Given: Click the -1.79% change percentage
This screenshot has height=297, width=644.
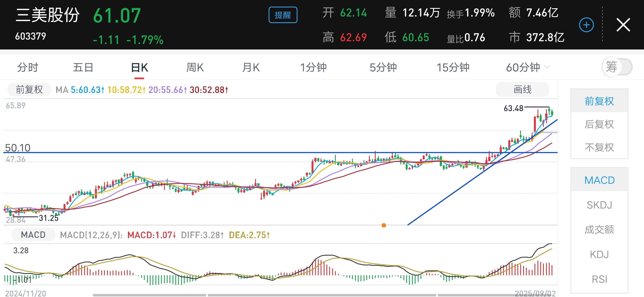Looking at the screenshot, I should [145, 40].
